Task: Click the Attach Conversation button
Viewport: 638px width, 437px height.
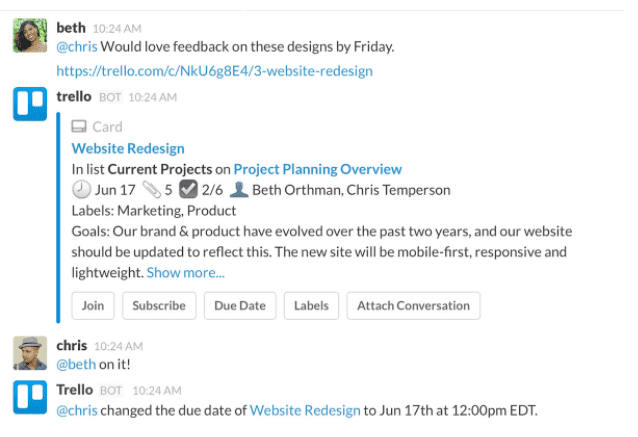Action: click(x=413, y=306)
